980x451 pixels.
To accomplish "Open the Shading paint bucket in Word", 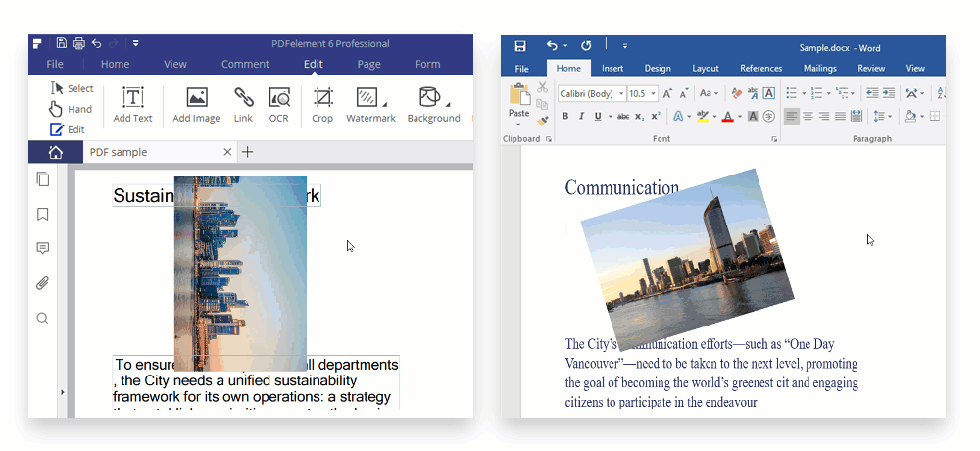I will click(x=910, y=116).
